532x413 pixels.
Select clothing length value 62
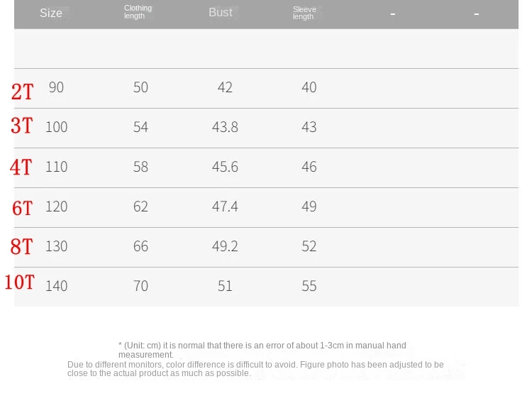point(140,206)
